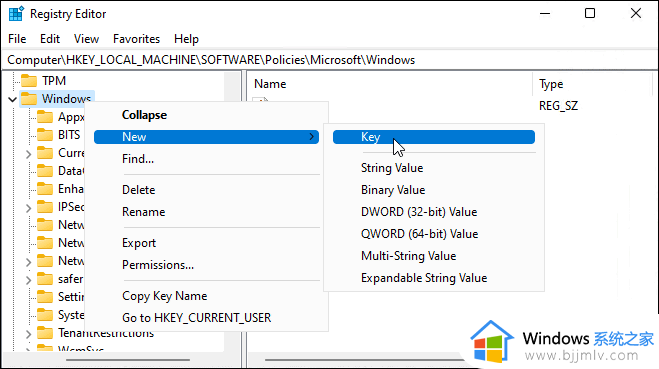Choose Rename in the context menu
659x369 pixels.
206,212
